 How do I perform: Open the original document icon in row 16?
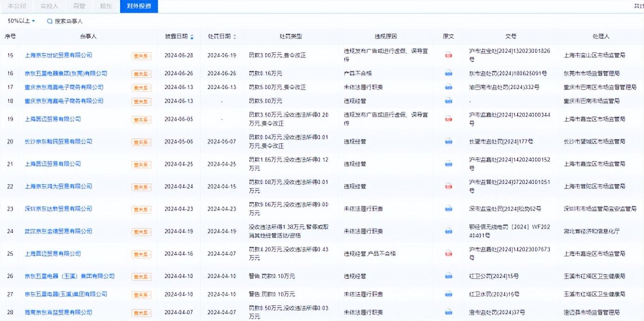click(x=448, y=73)
